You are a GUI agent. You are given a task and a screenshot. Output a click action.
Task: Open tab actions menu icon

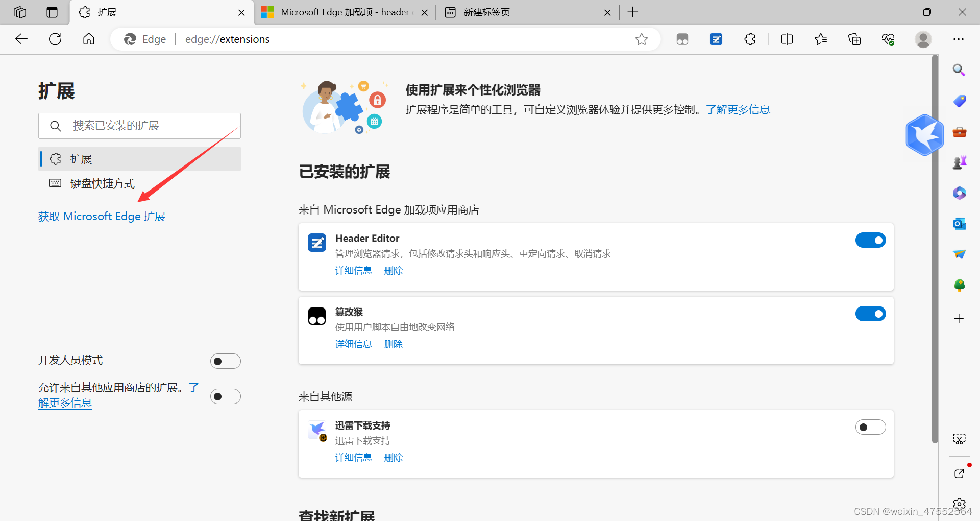pyautogui.click(x=52, y=12)
